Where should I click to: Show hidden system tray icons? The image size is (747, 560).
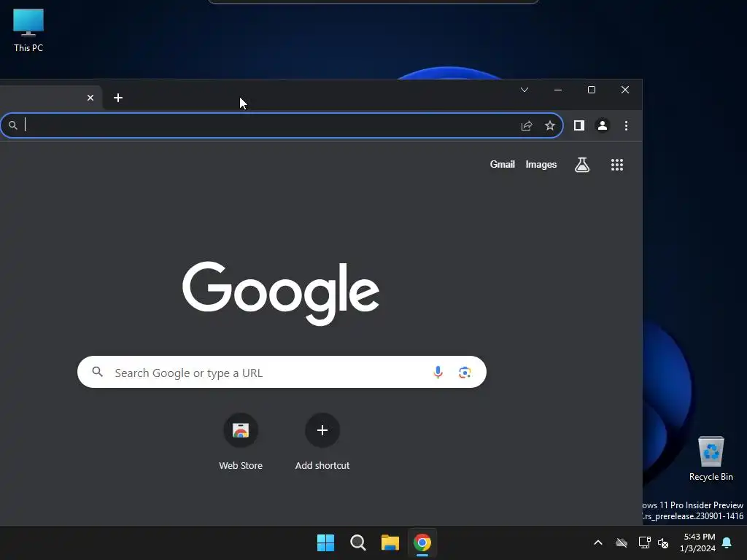pyautogui.click(x=598, y=542)
